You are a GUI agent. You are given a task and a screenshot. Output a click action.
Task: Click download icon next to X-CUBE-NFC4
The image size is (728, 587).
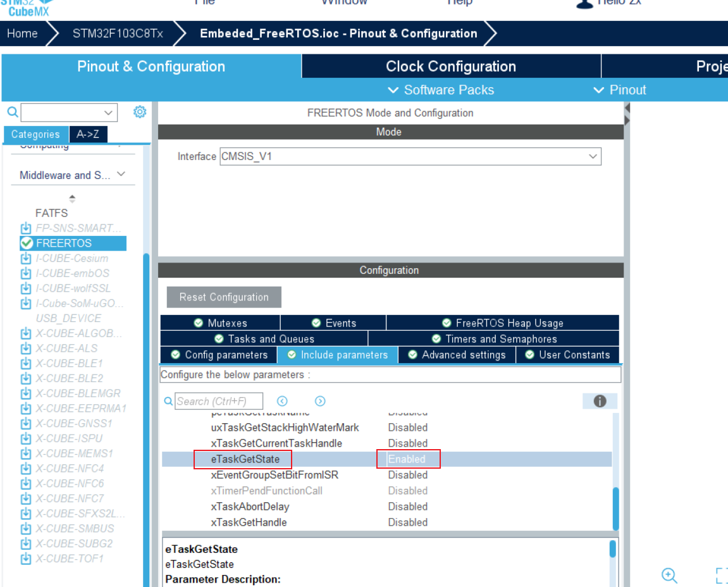point(26,469)
